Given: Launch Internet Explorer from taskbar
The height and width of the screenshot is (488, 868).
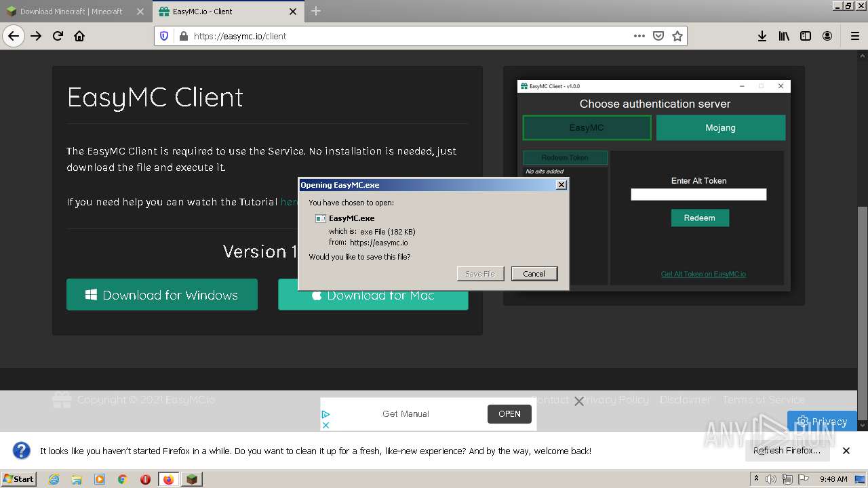Looking at the screenshot, I should click(x=54, y=479).
